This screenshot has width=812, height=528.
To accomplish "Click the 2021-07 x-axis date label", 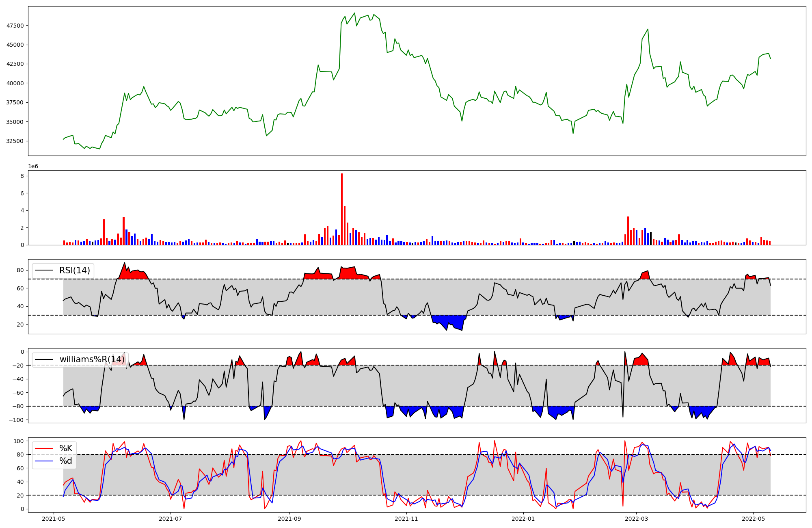I will tap(171, 519).
